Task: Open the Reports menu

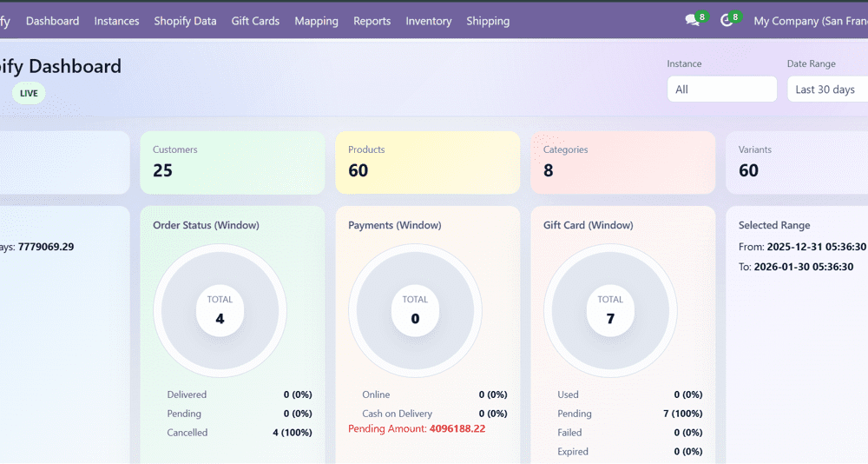Action: click(x=372, y=21)
